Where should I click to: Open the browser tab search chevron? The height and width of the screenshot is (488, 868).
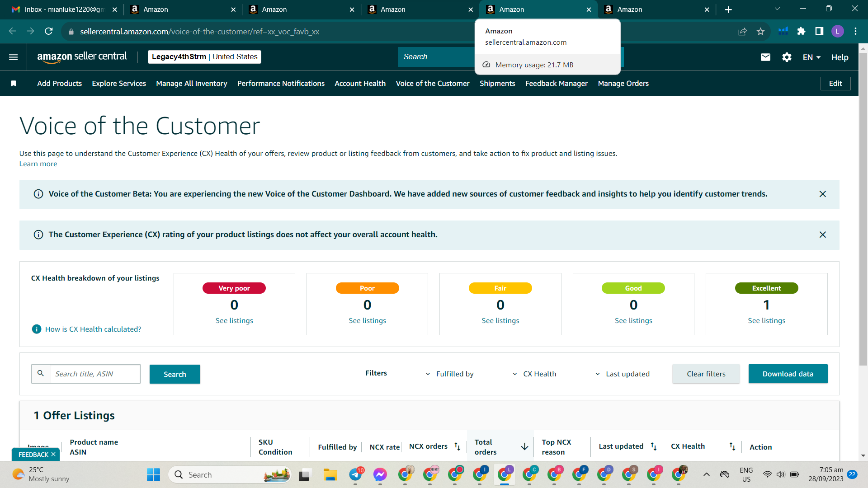click(x=777, y=9)
